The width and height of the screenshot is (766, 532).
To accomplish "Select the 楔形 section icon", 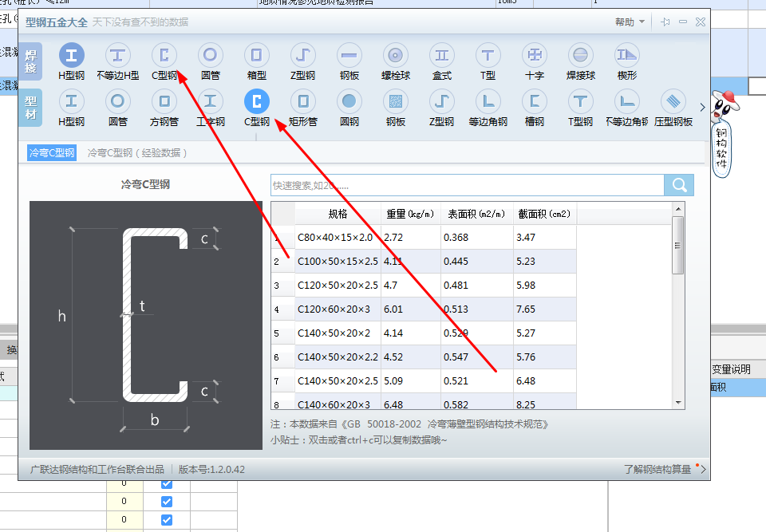I will pyautogui.click(x=627, y=55).
